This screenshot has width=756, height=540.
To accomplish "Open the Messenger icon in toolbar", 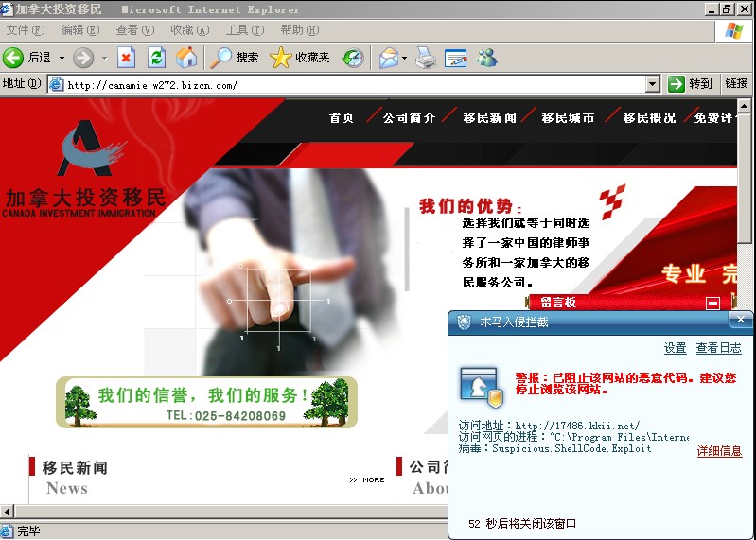I will [x=486, y=58].
